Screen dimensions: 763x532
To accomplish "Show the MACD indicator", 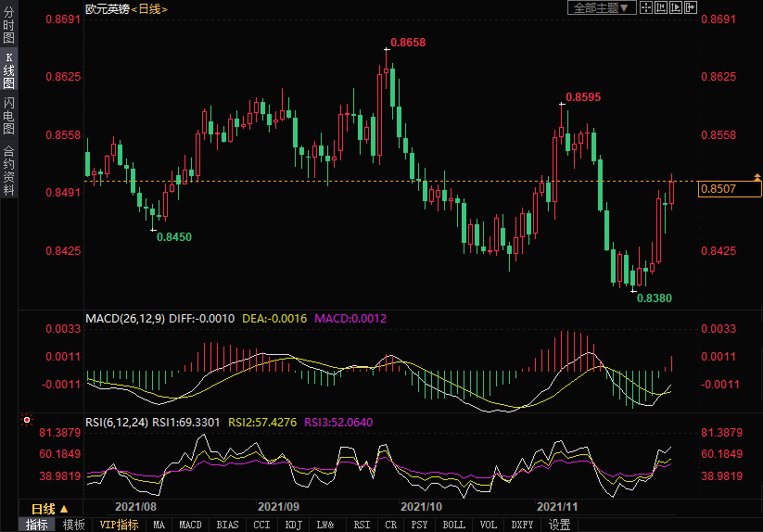I will [190, 525].
